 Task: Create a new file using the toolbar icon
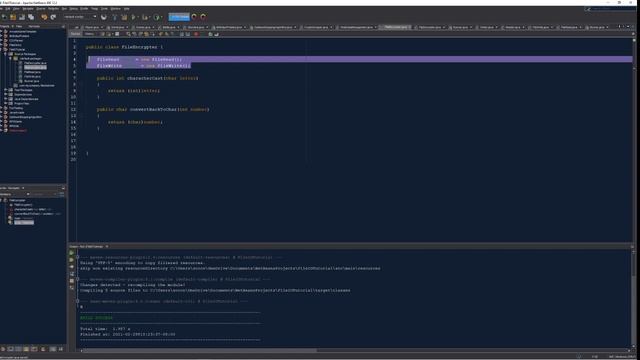[4, 17]
